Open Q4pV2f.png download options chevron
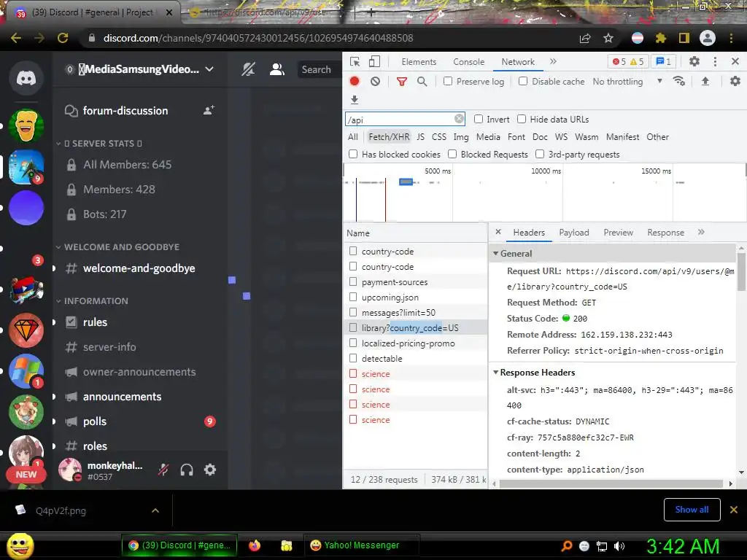The height and width of the screenshot is (560, 747). [x=155, y=510]
